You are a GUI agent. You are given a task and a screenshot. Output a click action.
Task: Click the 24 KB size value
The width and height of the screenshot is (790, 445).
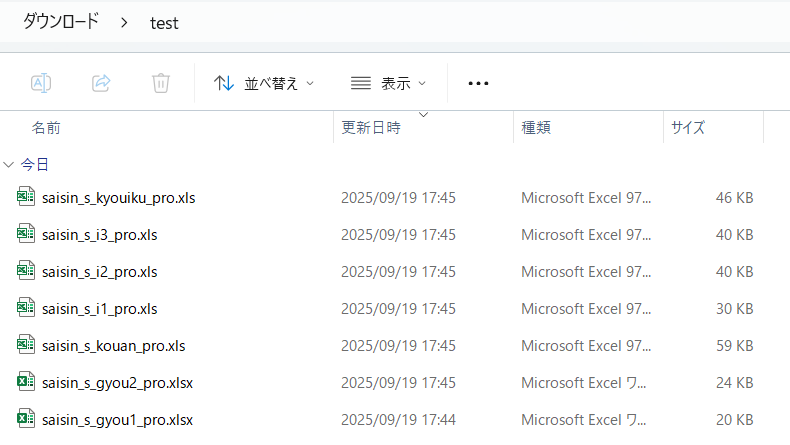click(x=734, y=383)
